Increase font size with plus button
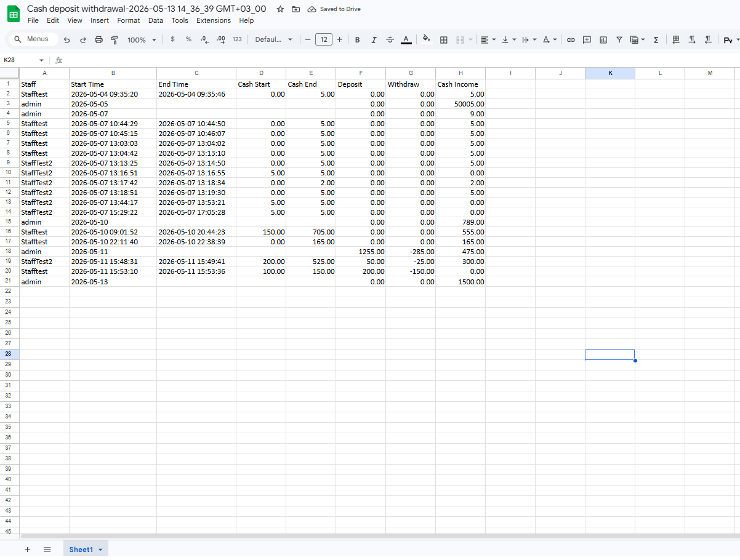 click(339, 39)
